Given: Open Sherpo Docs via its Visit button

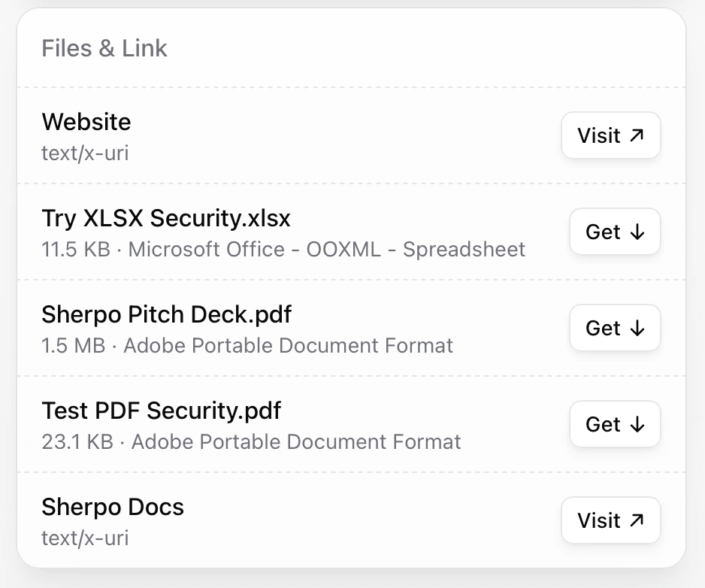Looking at the screenshot, I should (610, 520).
